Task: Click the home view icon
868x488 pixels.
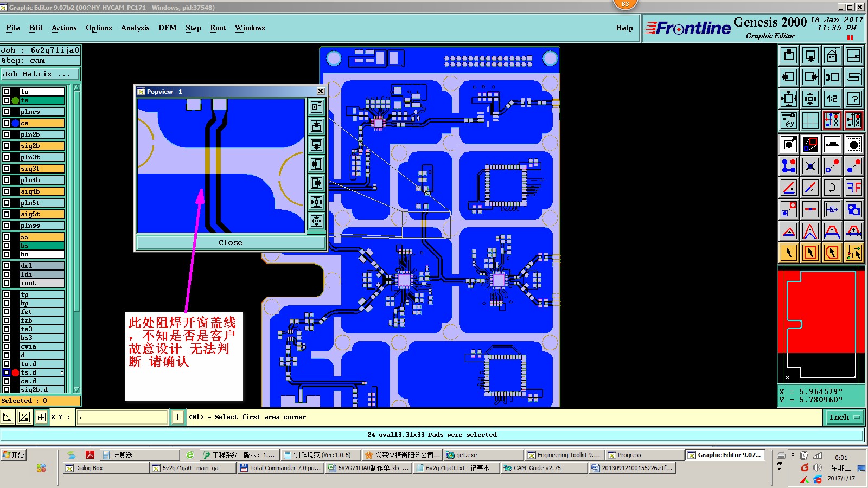Action: (832, 55)
